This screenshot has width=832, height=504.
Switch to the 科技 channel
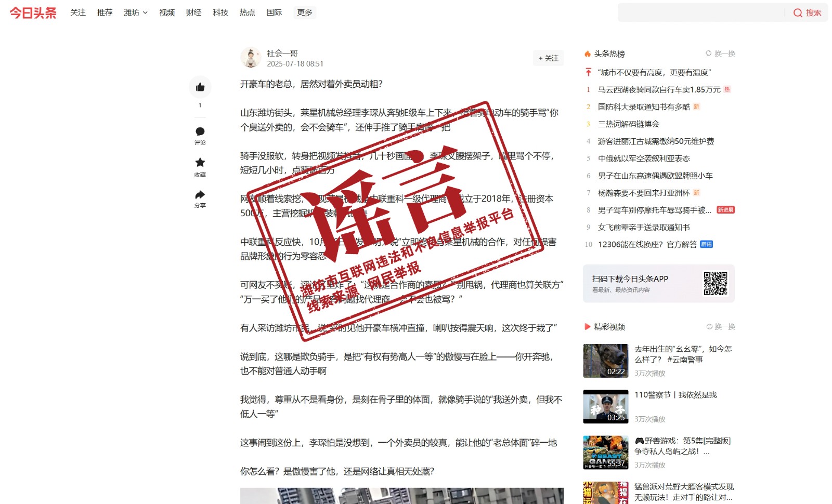[220, 12]
